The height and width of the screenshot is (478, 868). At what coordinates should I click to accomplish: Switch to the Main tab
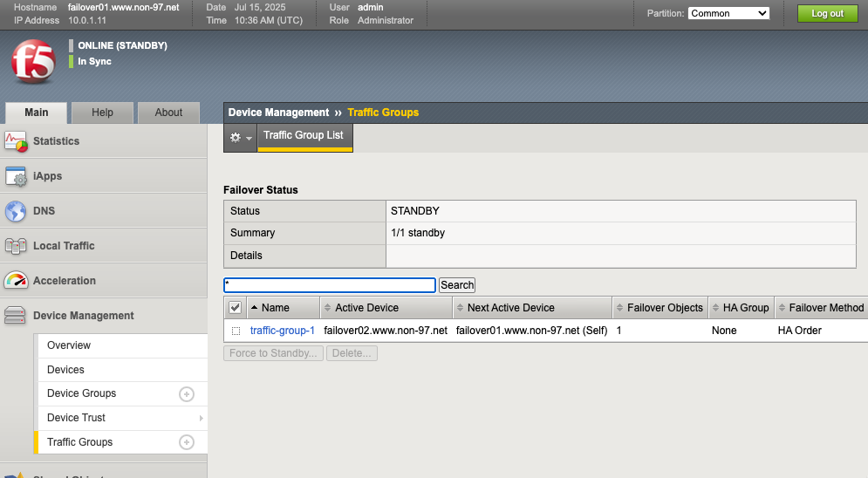tap(36, 113)
